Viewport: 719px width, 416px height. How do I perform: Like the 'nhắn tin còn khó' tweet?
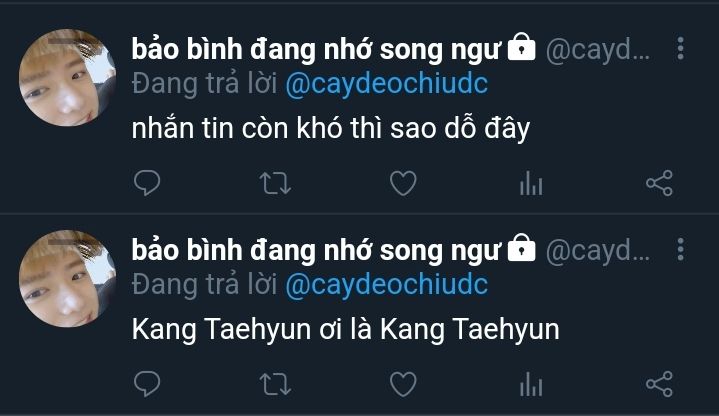pyautogui.click(x=402, y=183)
